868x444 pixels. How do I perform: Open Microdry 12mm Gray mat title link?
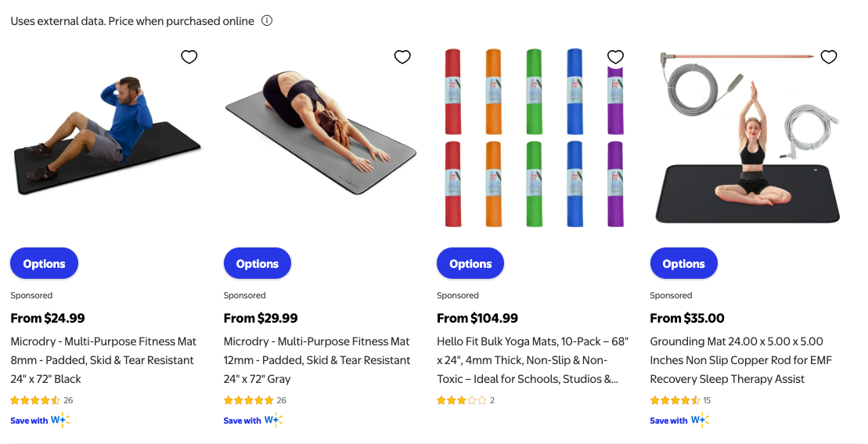317,360
